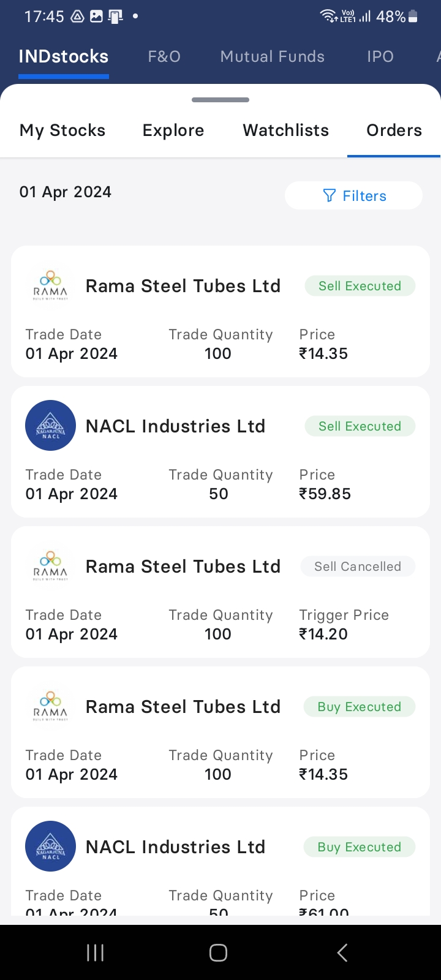441x980 pixels.
Task: Open the Filters dropdown for orders
Action: (x=354, y=196)
